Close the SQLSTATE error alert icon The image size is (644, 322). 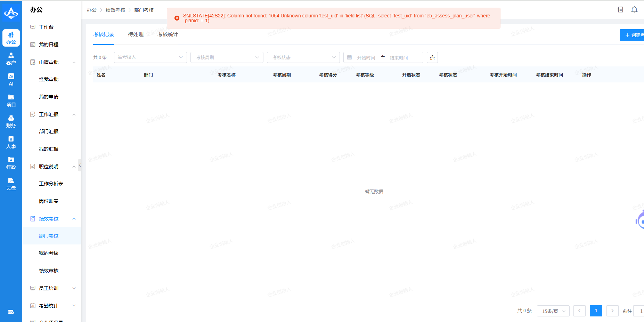coord(177,18)
